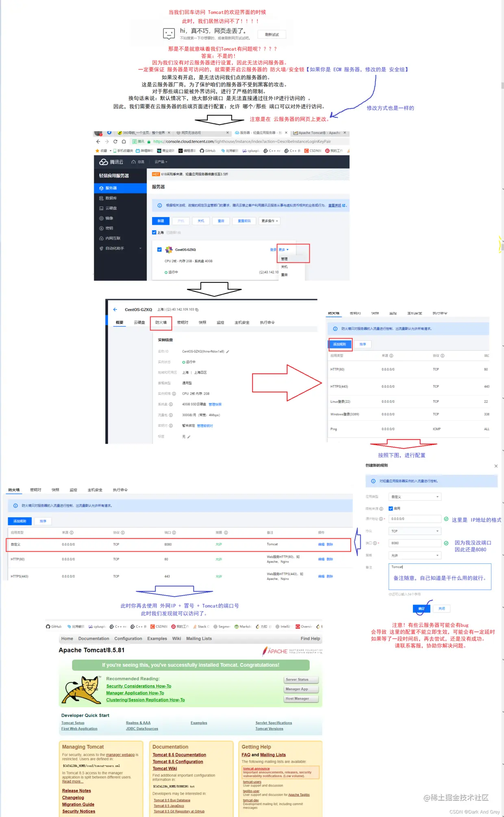Click 确定 in the new rule dialog
Screen dimensions: 504x817
point(421,608)
